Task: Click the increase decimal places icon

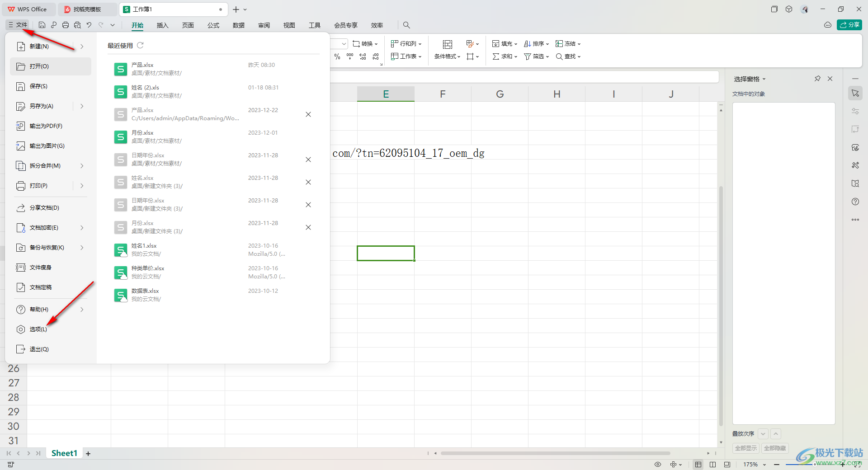Action: [363, 56]
